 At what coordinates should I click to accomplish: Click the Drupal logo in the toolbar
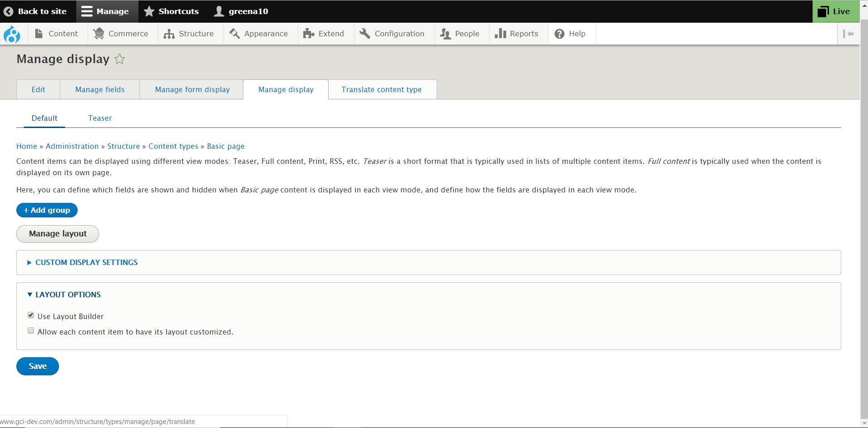coord(12,33)
